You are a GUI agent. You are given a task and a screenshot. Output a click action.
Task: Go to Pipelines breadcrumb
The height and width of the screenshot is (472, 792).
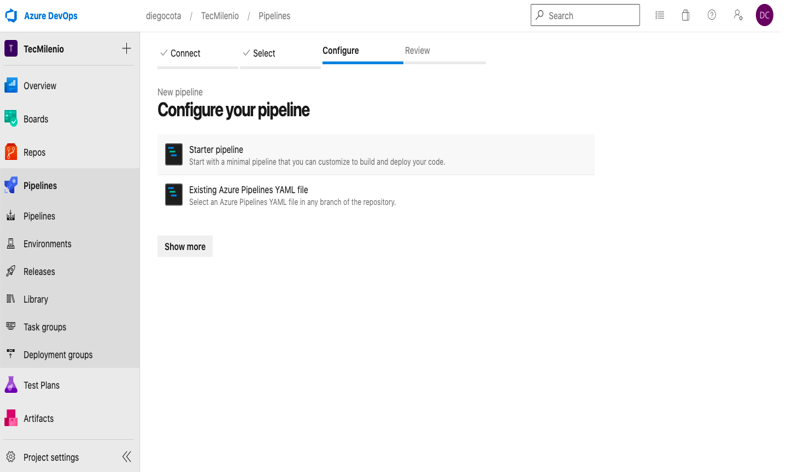pyautogui.click(x=274, y=16)
